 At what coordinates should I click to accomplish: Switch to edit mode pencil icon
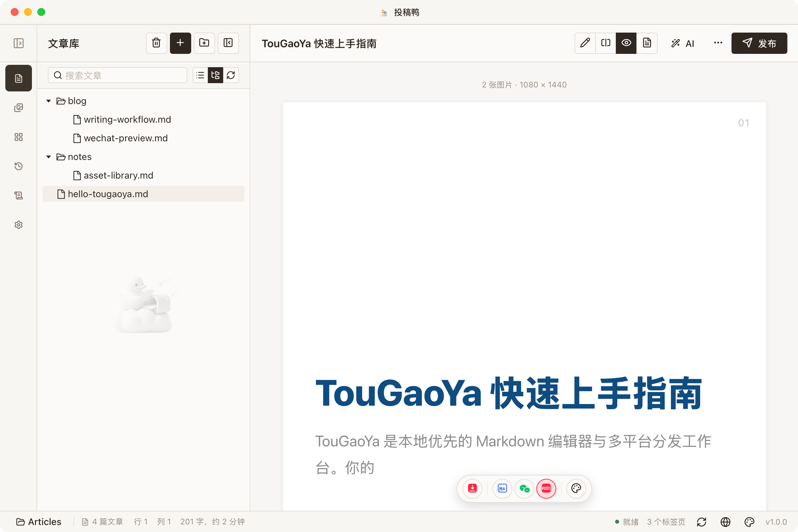tap(585, 43)
